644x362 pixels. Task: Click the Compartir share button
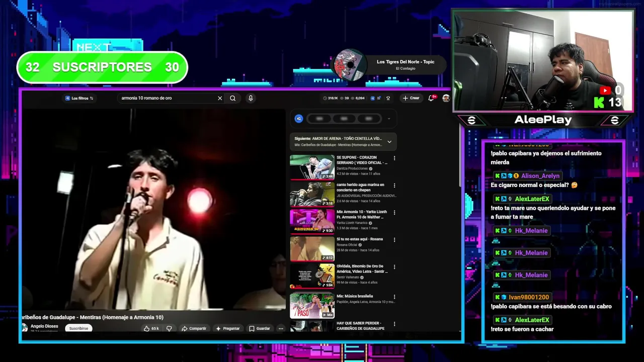point(194,328)
